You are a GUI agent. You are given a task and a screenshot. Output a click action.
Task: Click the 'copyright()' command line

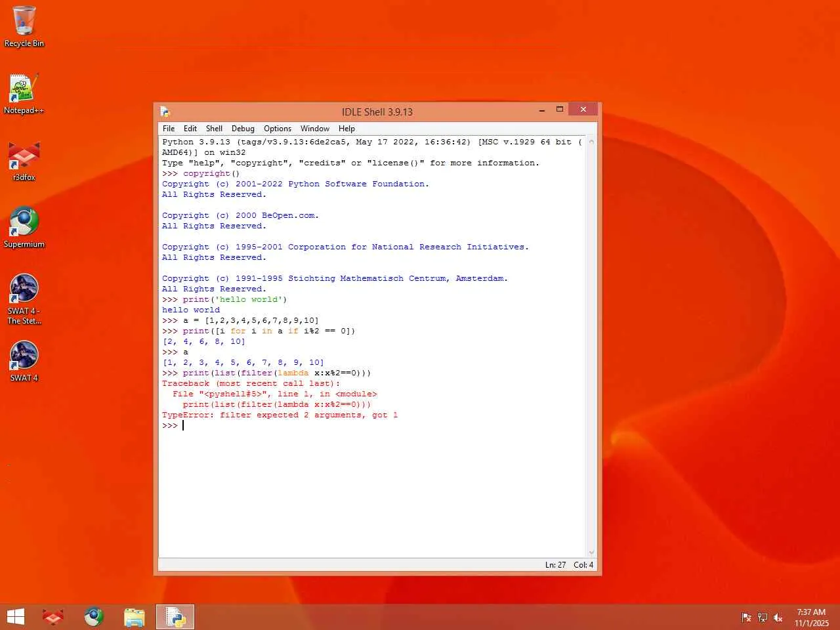click(x=201, y=173)
